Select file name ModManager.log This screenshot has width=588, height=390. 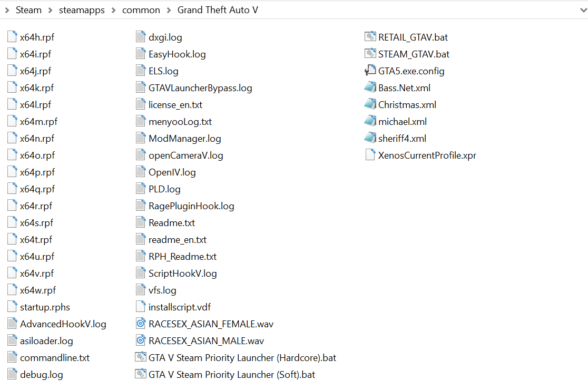pyautogui.click(x=184, y=139)
